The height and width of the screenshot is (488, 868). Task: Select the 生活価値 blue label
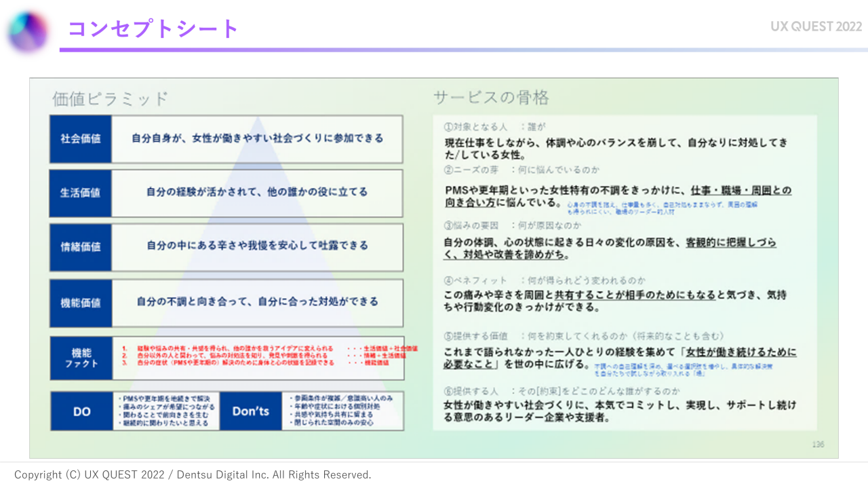tap(81, 193)
